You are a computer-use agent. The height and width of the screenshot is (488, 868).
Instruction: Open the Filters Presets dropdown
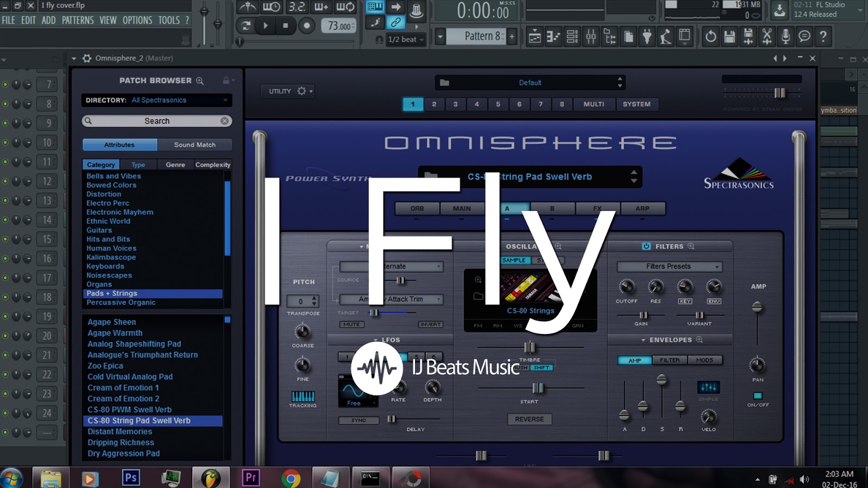(669, 266)
